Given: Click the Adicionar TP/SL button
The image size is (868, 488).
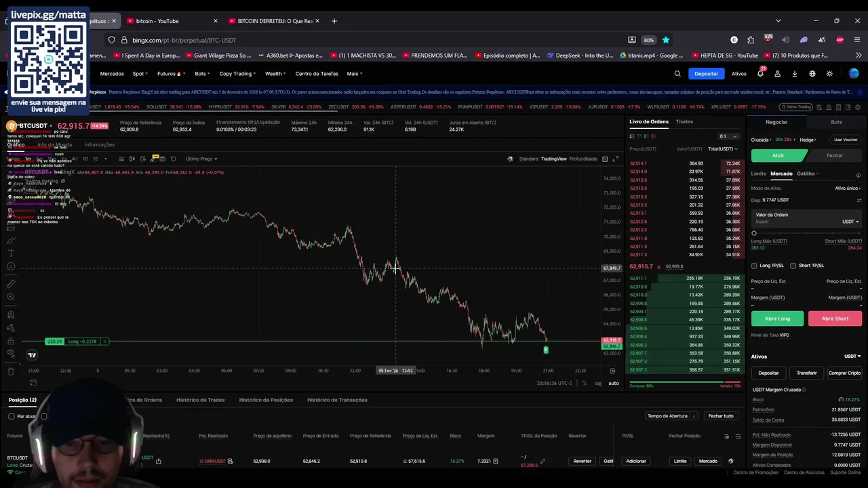Looking at the screenshot, I should [636, 461].
